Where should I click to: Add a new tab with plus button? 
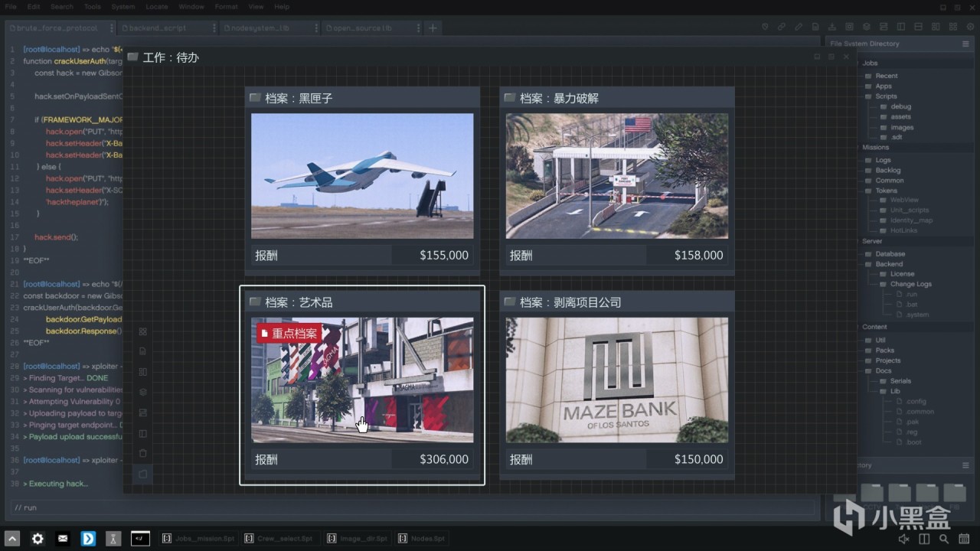coord(433,28)
